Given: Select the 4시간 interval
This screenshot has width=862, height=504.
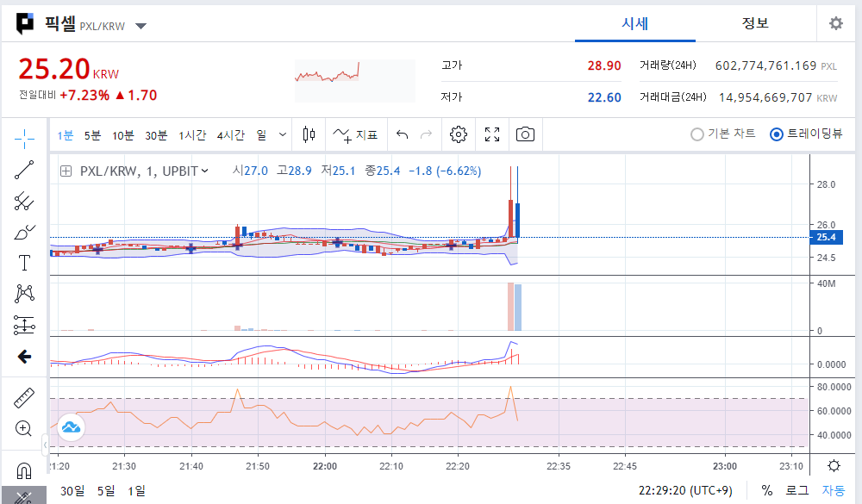Looking at the screenshot, I should (230, 134).
